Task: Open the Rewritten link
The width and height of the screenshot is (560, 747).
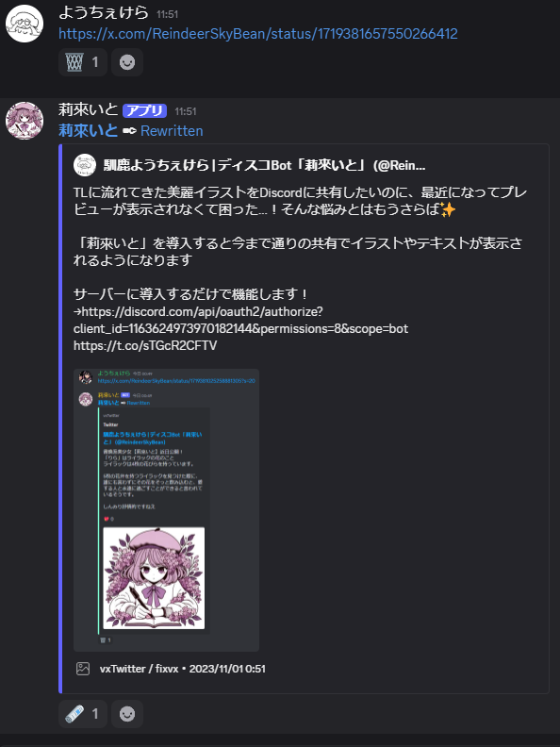Action: 172,131
